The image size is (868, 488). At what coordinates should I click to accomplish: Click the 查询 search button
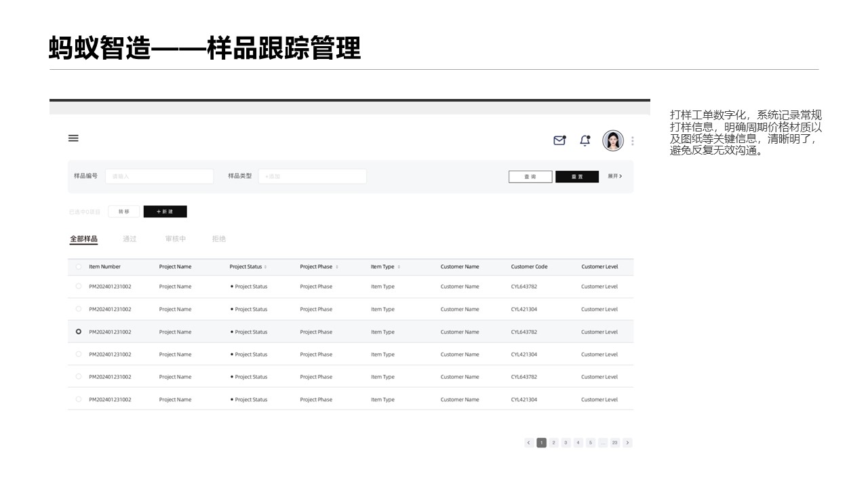530,177
